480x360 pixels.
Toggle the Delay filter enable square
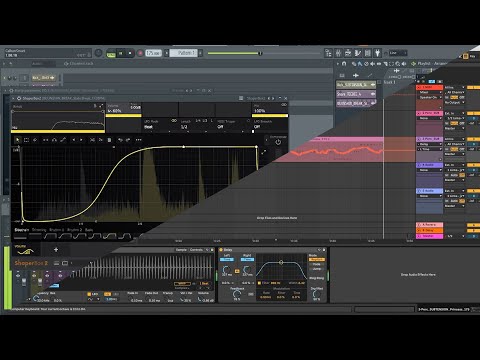259,283
